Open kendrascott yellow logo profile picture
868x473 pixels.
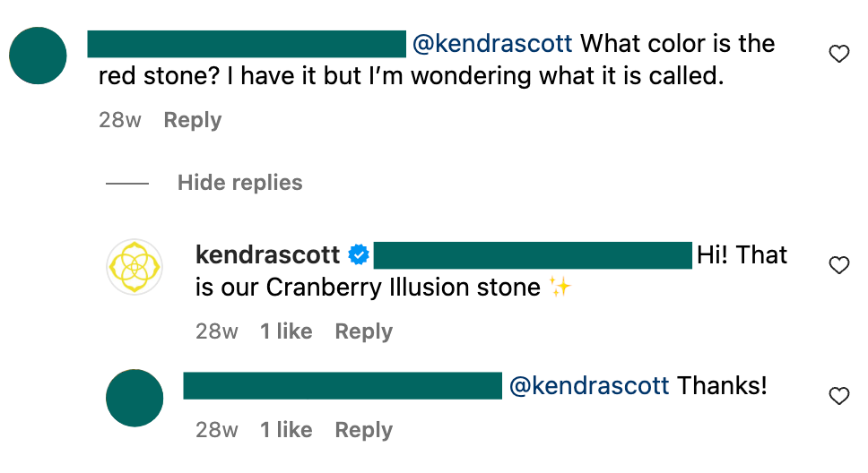[135, 267]
